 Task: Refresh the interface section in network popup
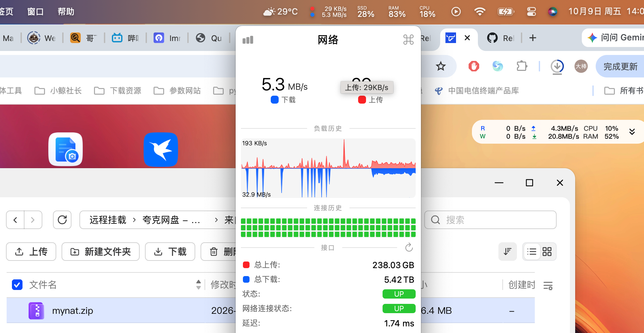[409, 247]
